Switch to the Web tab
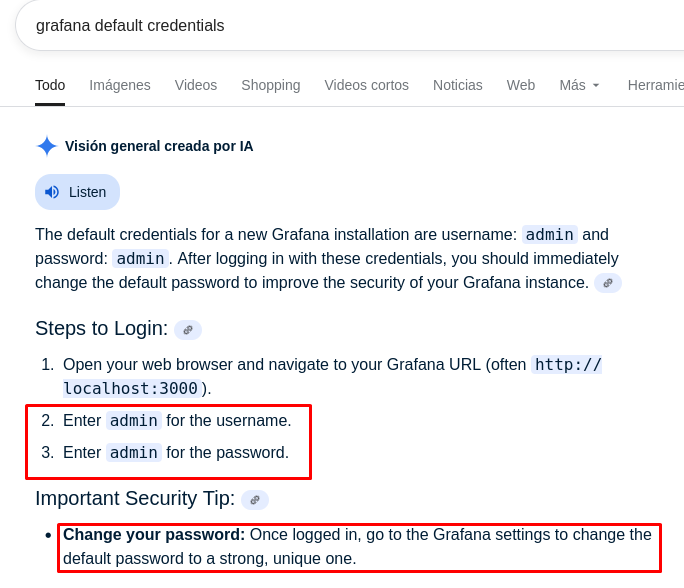The width and height of the screenshot is (684, 588). (521, 85)
